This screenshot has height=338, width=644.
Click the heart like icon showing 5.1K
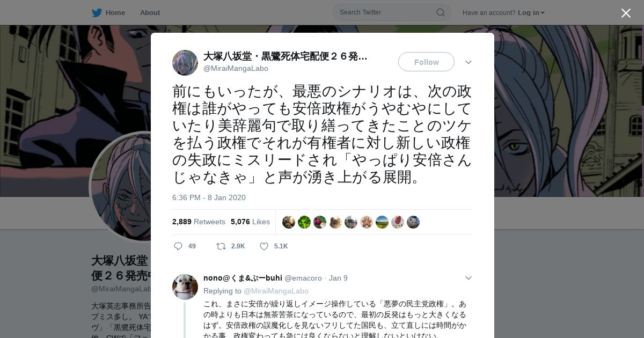[264, 246]
